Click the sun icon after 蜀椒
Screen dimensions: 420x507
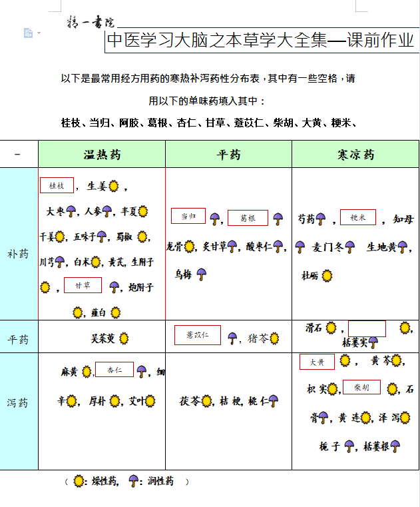(142, 237)
